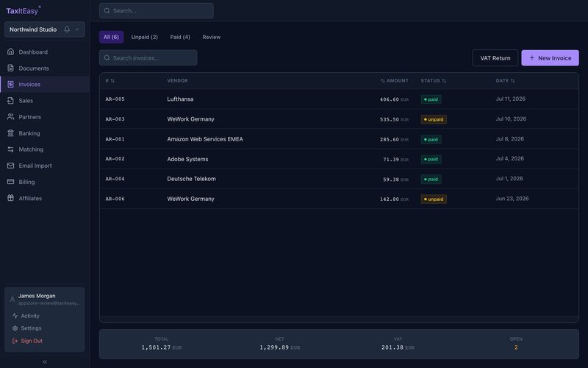
Task: Click unpaid badge on AR-003 row
Action: click(x=434, y=119)
